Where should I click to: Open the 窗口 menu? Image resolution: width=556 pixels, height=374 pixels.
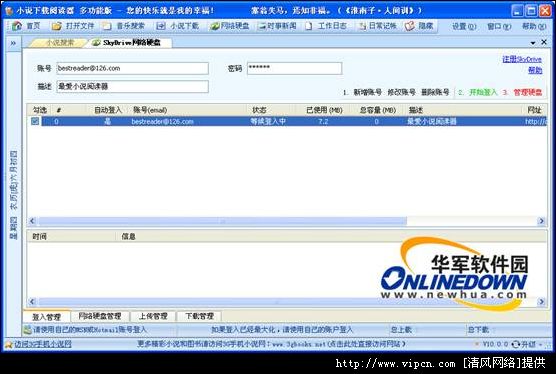(499, 26)
